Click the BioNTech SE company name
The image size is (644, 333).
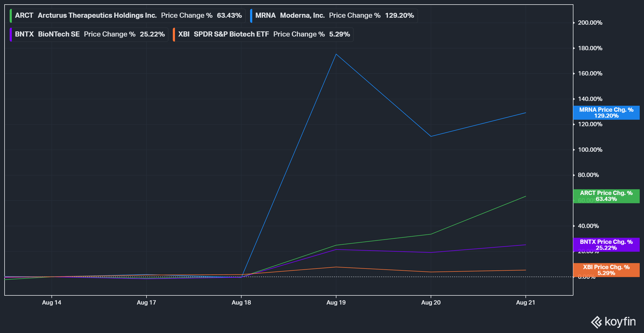pyautogui.click(x=59, y=34)
